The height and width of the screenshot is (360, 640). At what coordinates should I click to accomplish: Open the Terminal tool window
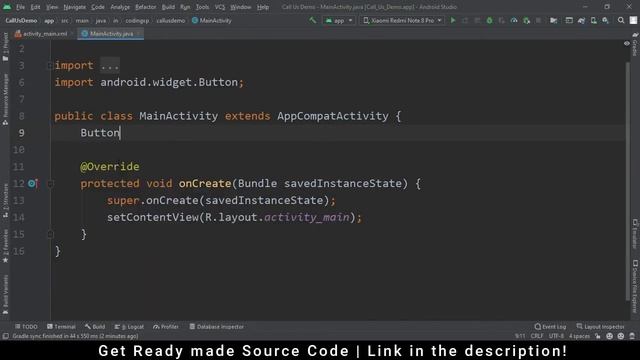click(61, 327)
